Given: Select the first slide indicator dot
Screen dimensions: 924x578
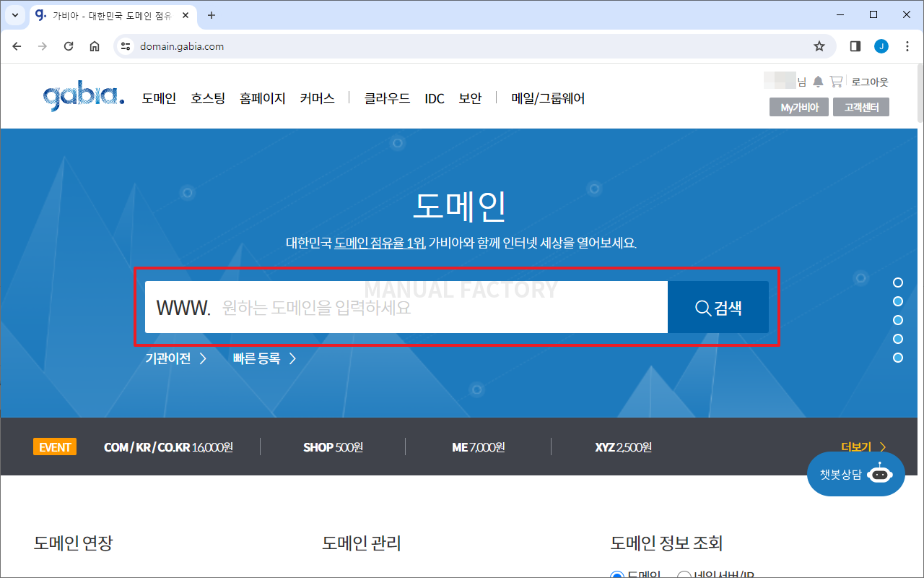Looking at the screenshot, I should 898,282.
